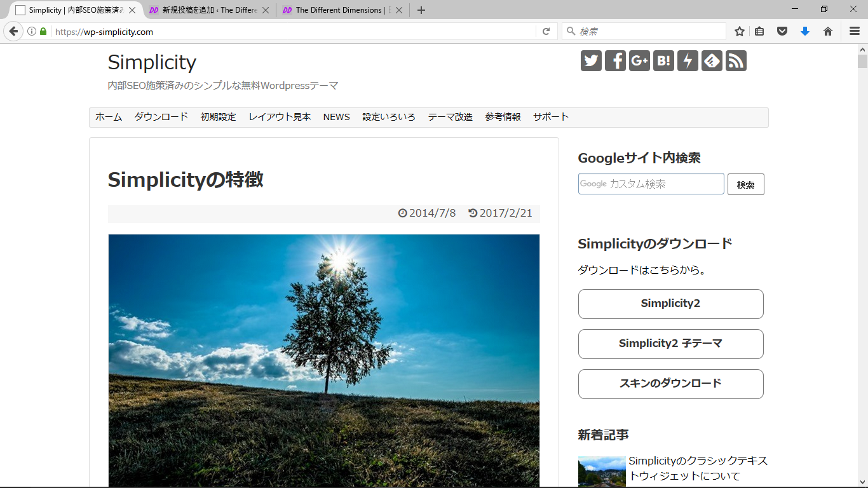Select the テーマ改造 menu item
Viewport: 868px width, 488px height.
450,117
